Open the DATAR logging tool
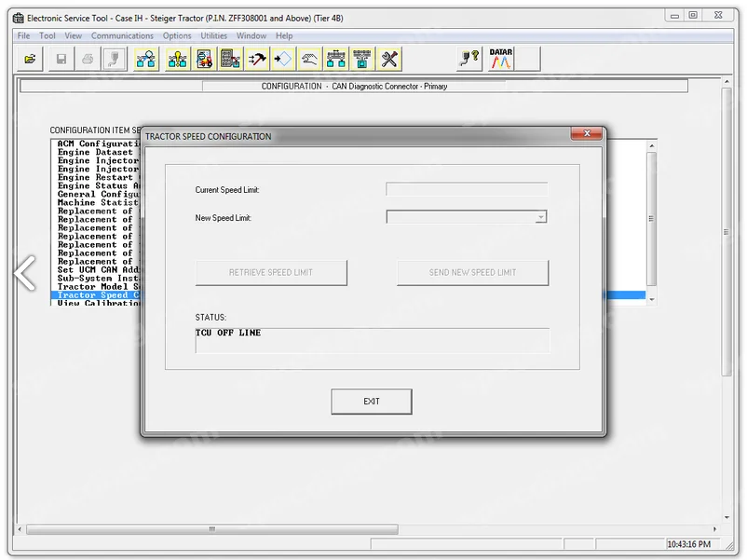Screen dimensions: 747x560 (502, 56)
